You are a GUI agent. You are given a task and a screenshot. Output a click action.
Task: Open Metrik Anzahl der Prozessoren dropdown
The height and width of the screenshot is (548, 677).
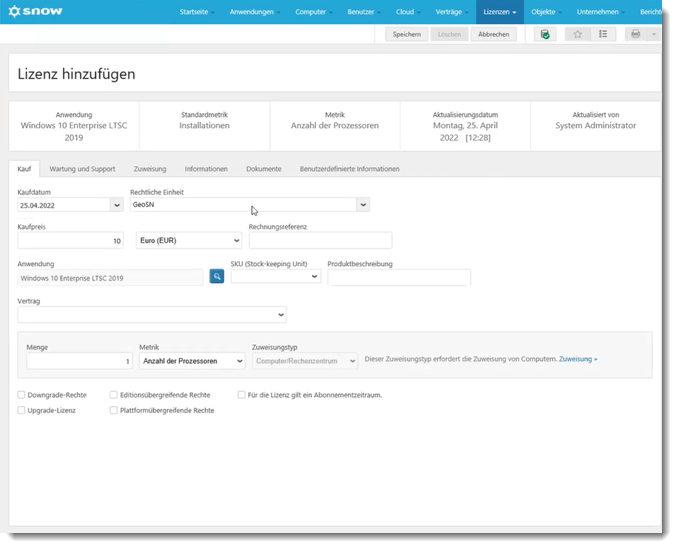click(x=192, y=361)
